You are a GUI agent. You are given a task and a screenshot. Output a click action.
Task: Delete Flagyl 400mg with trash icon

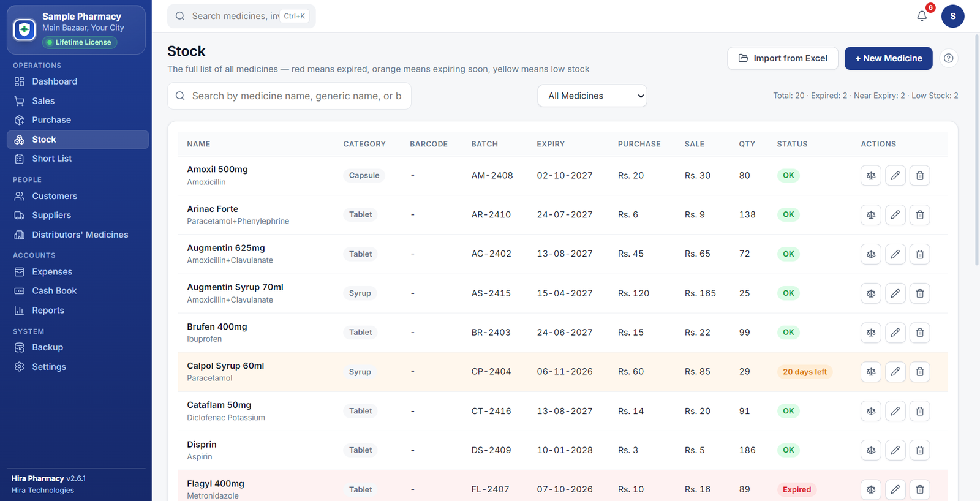coord(920,489)
